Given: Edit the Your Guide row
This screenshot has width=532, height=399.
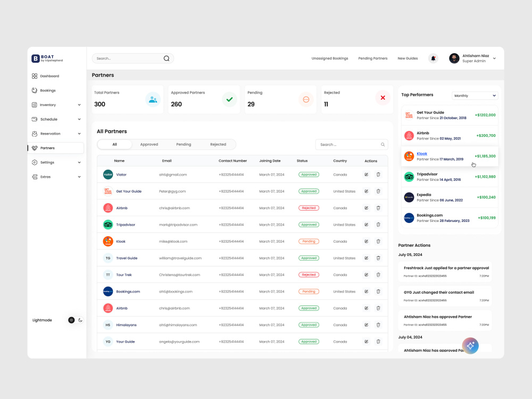Looking at the screenshot, I should pyautogui.click(x=367, y=342).
